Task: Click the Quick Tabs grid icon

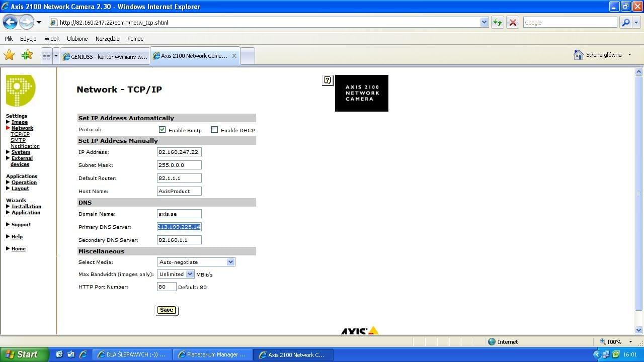Action: 46,56
